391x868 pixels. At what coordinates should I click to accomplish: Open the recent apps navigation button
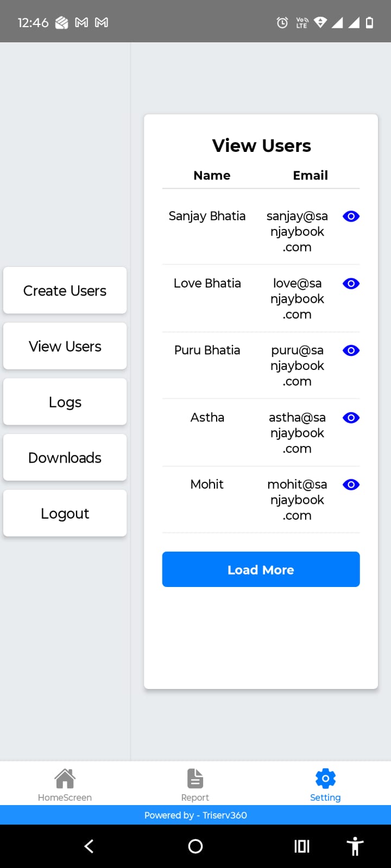(x=301, y=846)
